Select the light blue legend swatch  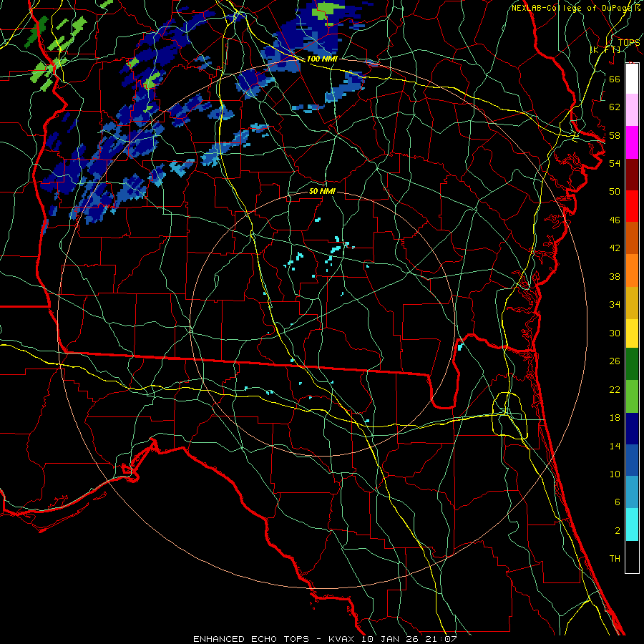[632, 492]
